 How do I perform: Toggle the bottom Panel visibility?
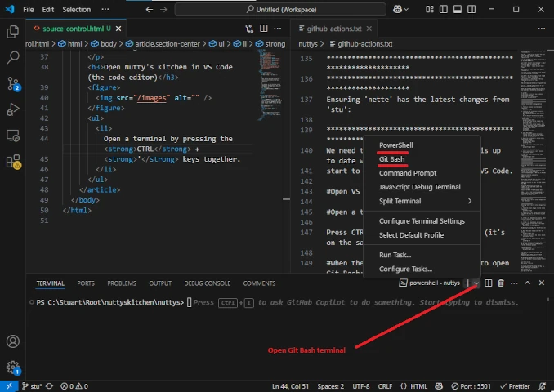click(x=458, y=10)
